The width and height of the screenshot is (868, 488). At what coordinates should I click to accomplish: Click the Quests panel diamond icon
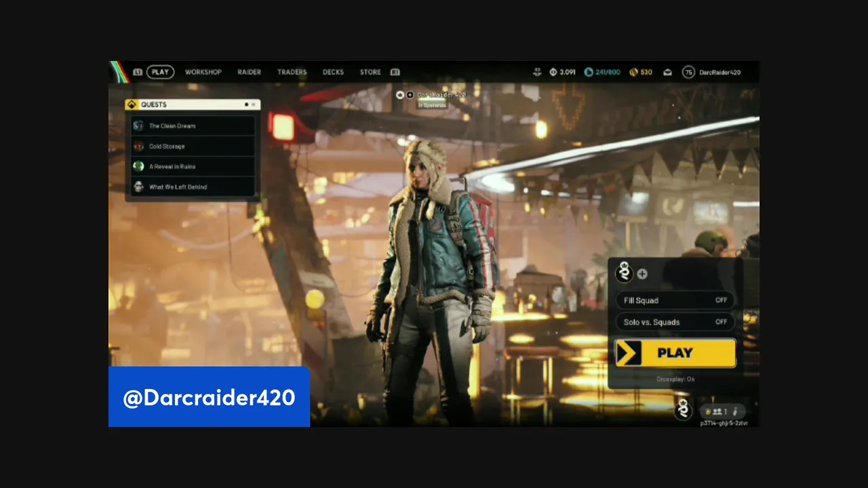tap(132, 104)
